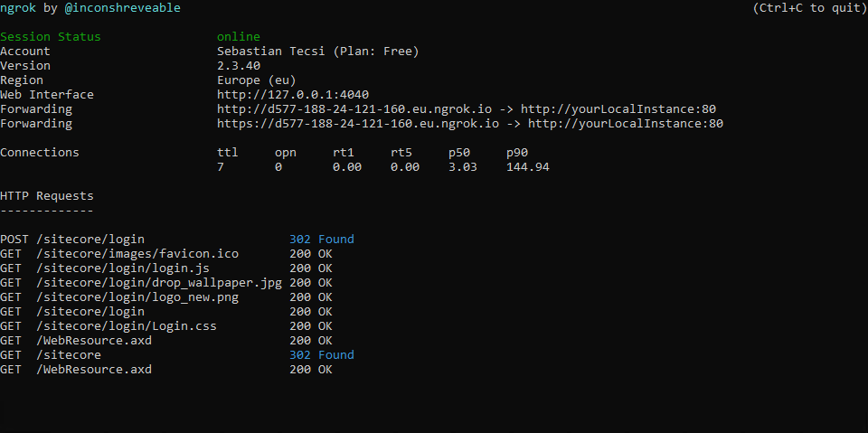
Task: Select the login.js request entry
Action: pos(123,268)
